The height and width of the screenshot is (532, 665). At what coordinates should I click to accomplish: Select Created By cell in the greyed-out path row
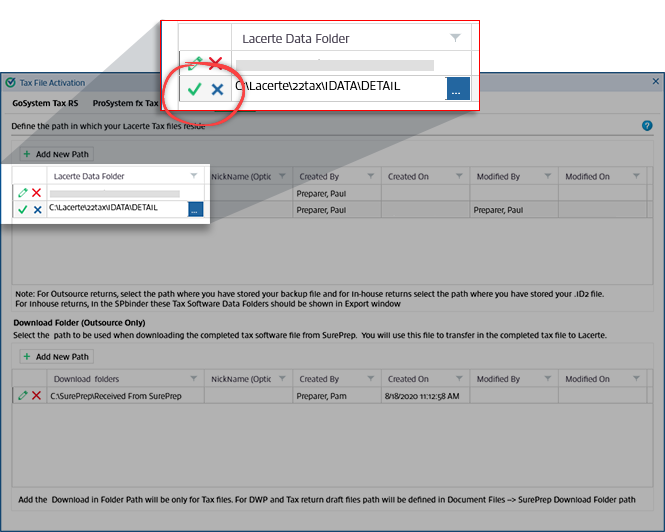(337, 193)
